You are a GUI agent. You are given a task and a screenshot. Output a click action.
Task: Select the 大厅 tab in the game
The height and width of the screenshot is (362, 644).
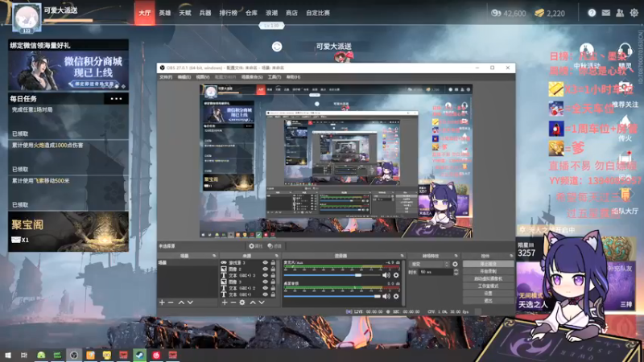[145, 13]
